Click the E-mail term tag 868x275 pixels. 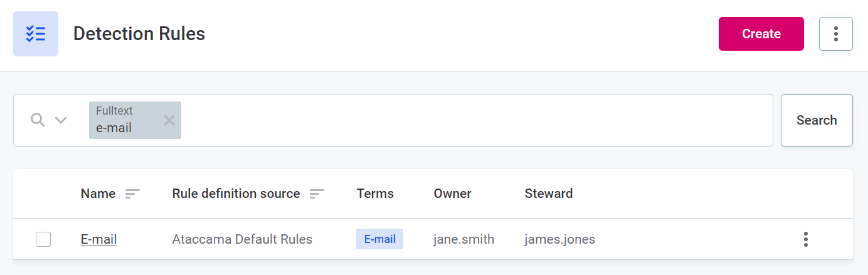pyautogui.click(x=379, y=239)
